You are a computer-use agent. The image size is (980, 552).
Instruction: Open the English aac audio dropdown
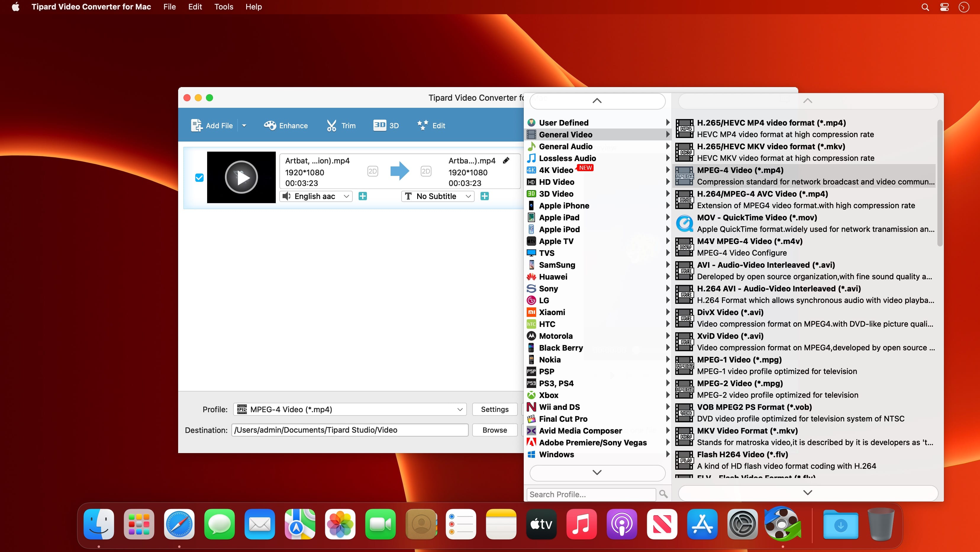[316, 196]
